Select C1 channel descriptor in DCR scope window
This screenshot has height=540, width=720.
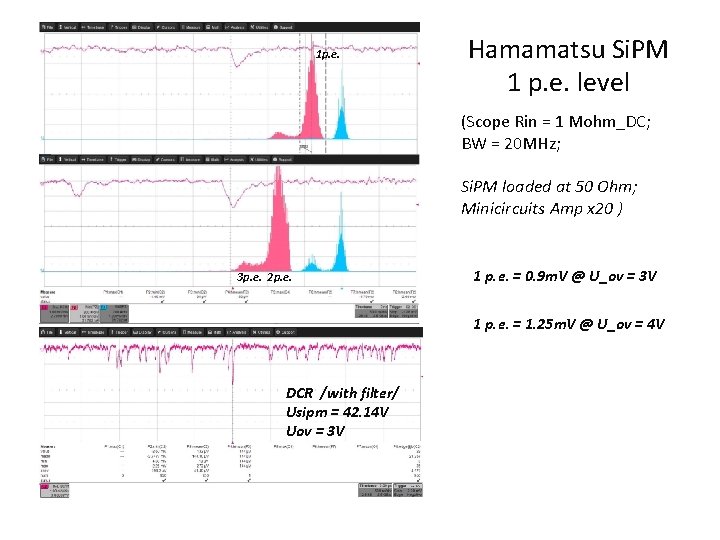[55, 490]
